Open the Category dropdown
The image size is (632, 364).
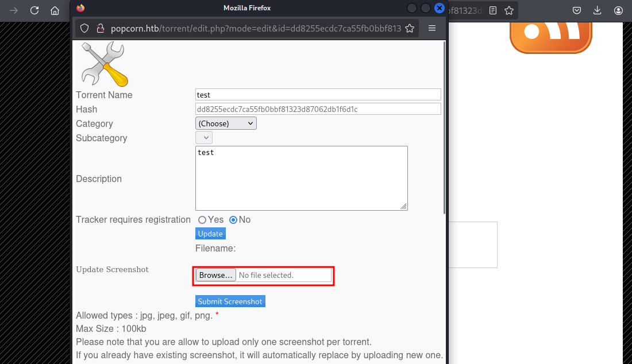pos(226,123)
